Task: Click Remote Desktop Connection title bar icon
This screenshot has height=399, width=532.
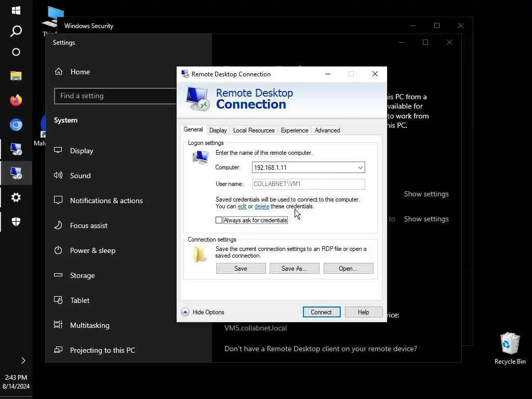Action: click(x=185, y=74)
